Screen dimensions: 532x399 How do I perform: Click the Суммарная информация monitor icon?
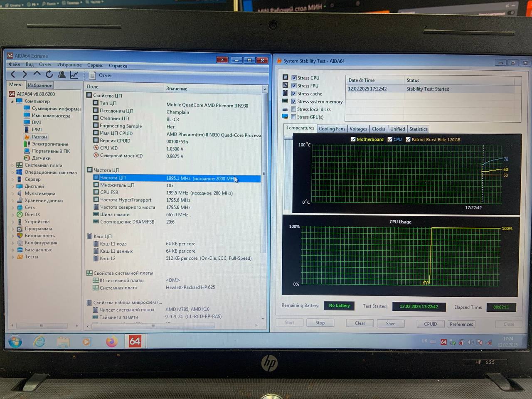tap(27, 108)
